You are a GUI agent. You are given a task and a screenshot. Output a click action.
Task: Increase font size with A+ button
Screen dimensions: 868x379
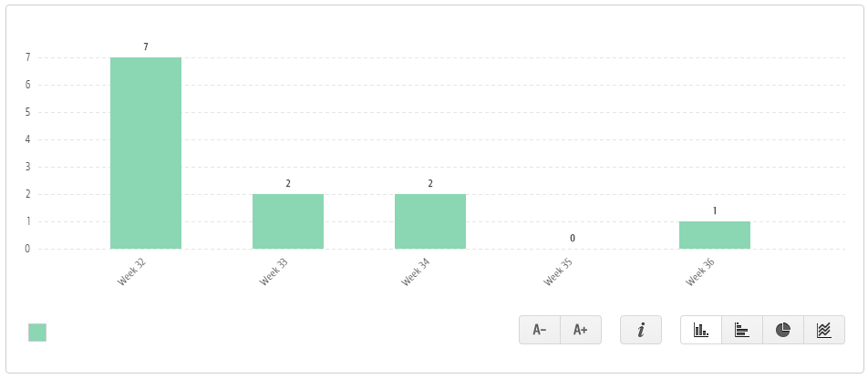tap(581, 330)
